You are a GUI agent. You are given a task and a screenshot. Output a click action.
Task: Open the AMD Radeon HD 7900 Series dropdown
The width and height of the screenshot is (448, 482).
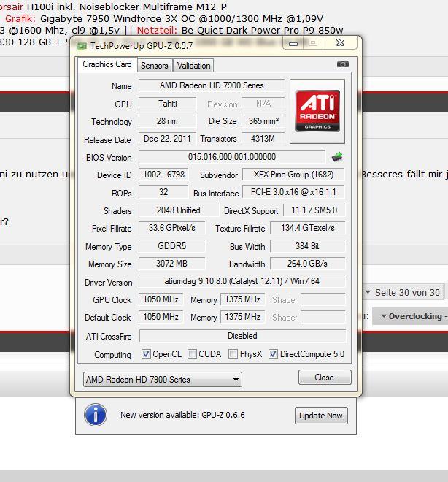pos(163,379)
